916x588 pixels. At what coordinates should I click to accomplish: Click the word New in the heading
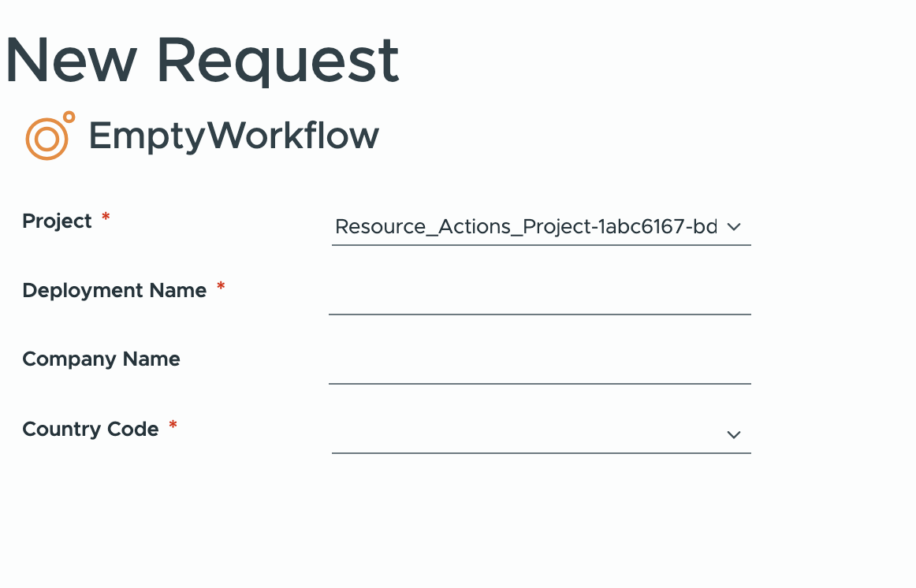71,60
